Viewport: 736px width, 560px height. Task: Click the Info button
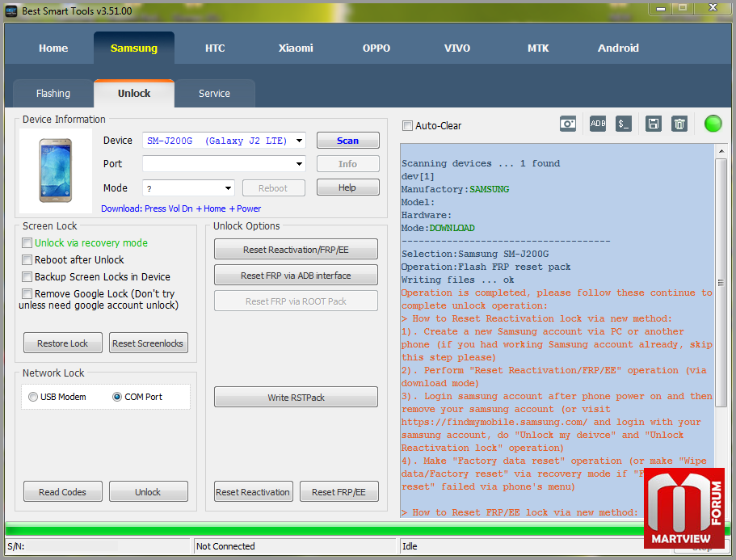348,164
